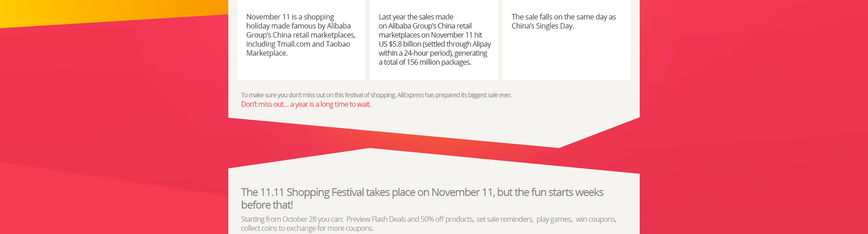The width and height of the screenshot is (868, 234).
Task: Click the word 'Alipay' in second card
Action: (481, 44)
